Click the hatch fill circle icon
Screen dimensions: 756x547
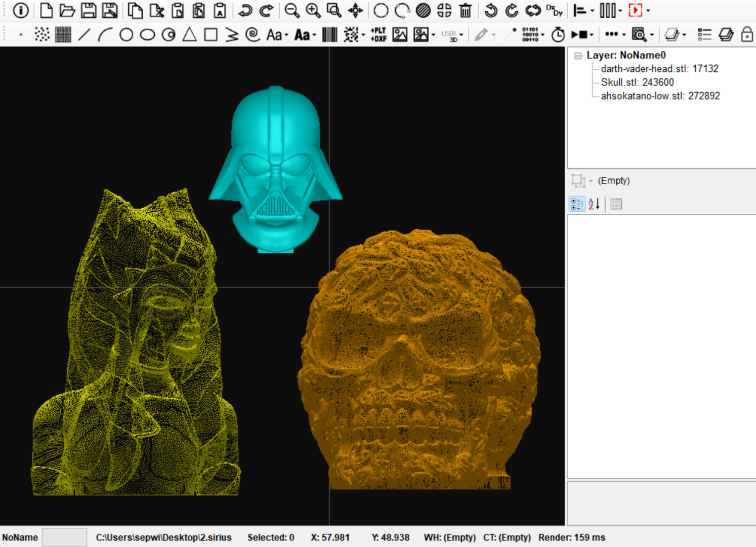tap(423, 10)
